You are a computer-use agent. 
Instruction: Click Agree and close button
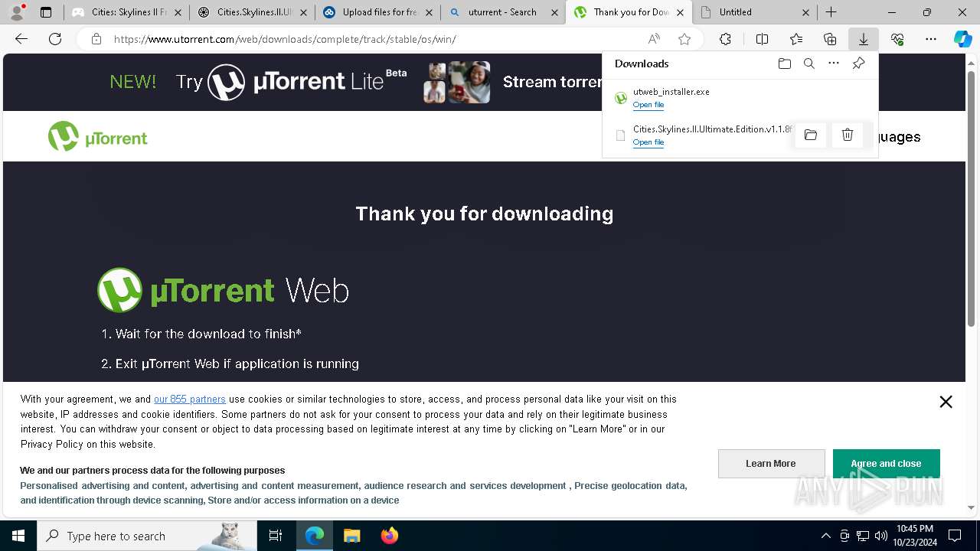click(886, 464)
